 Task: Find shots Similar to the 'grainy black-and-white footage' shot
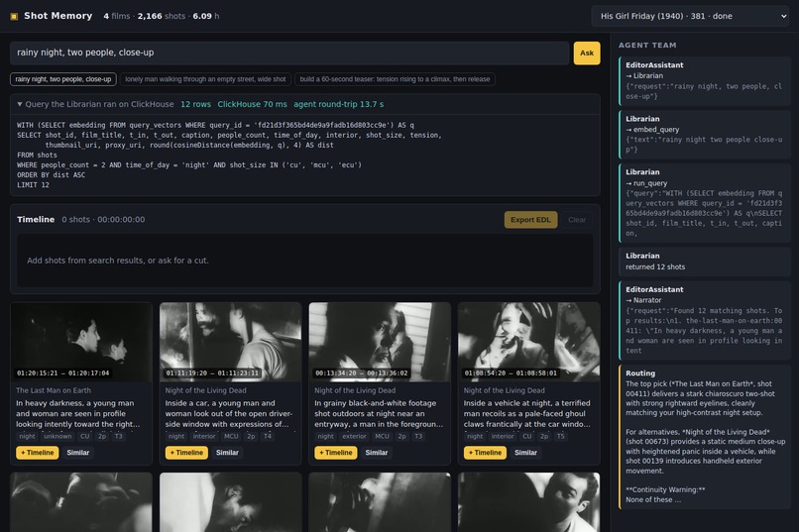377,453
